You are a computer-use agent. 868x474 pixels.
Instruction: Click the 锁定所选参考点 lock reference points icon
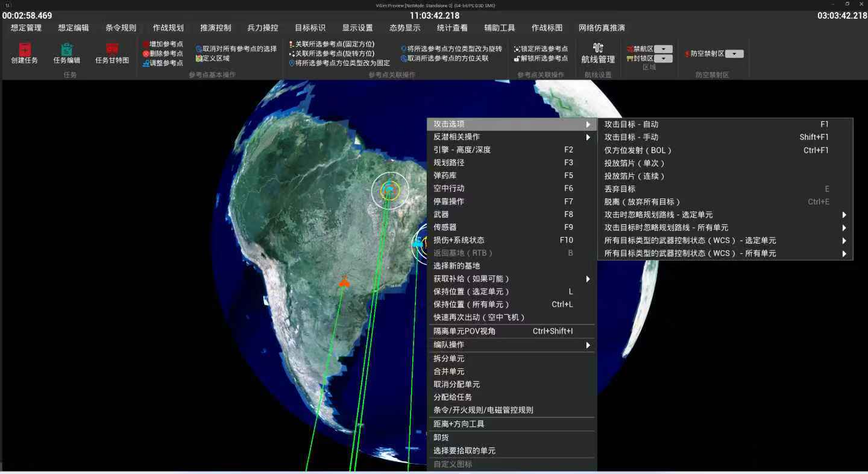tap(540, 48)
